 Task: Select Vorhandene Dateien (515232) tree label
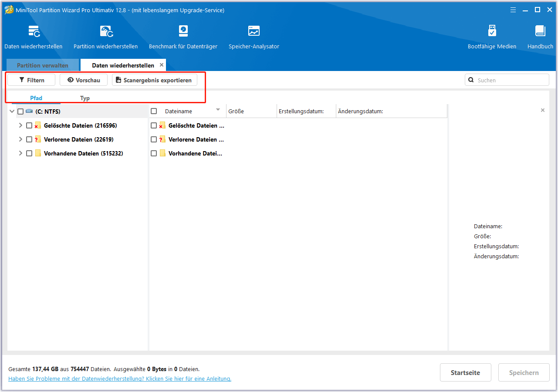(84, 153)
